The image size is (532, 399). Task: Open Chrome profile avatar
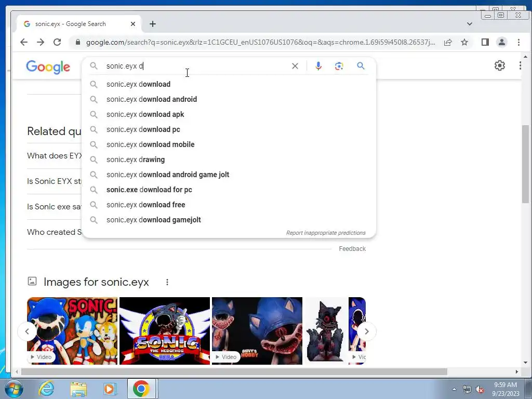coord(502,42)
